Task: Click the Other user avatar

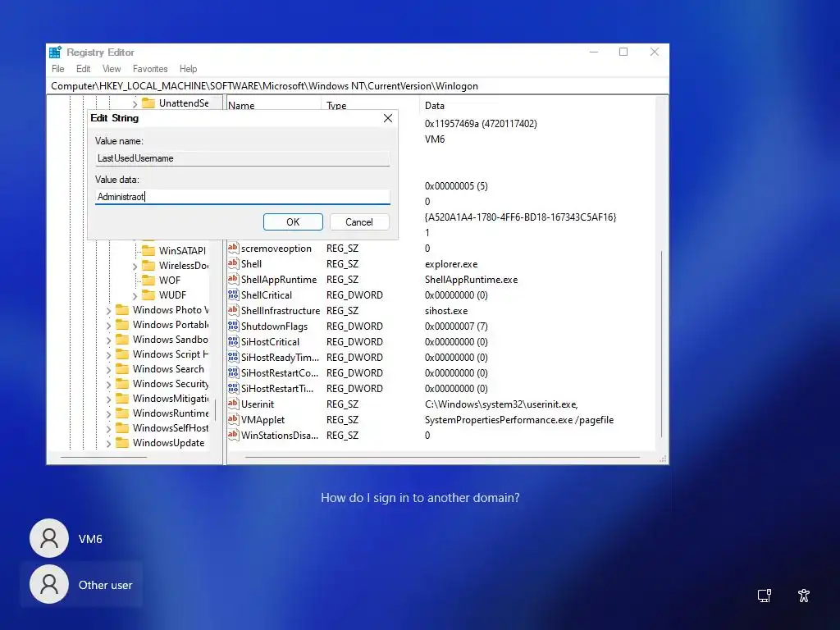Action: point(49,584)
